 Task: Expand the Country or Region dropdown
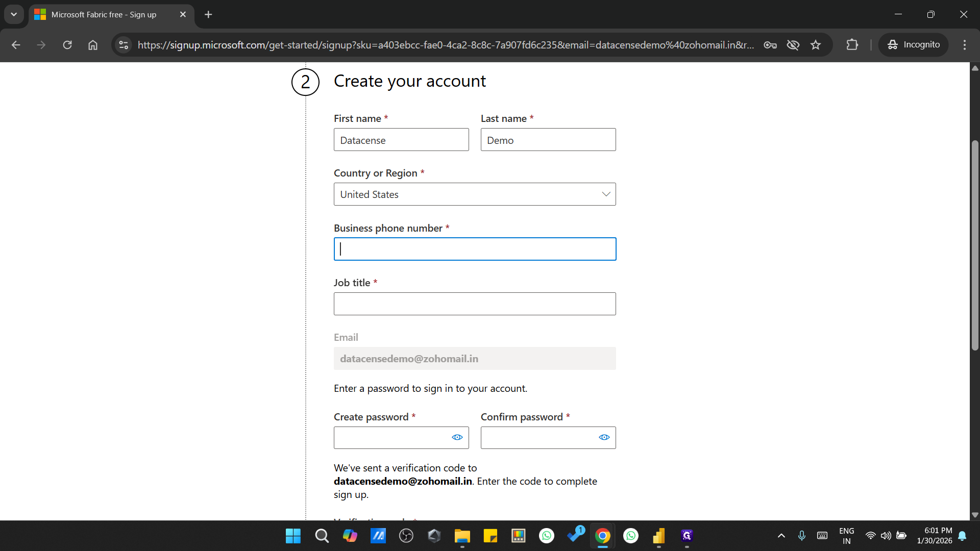coord(605,194)
